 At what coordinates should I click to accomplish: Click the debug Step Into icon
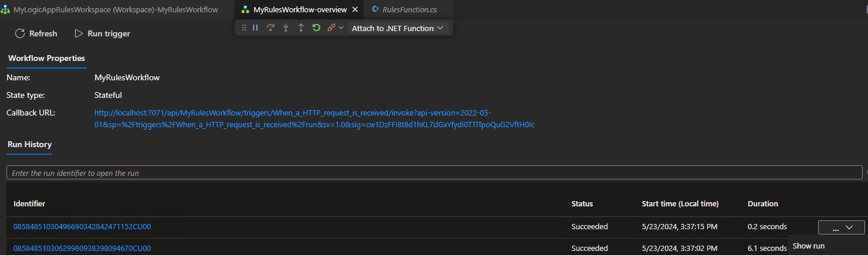coord(286,28)
